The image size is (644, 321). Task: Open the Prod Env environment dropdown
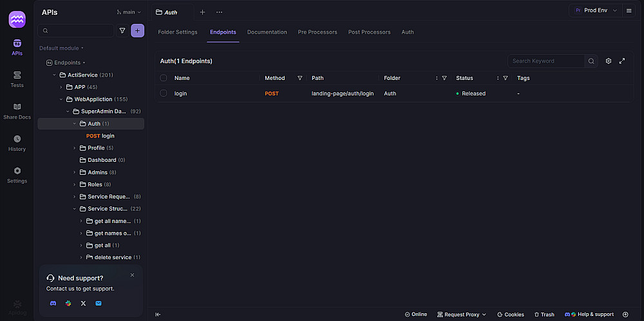pyautogui.click(x=596, y=11)
